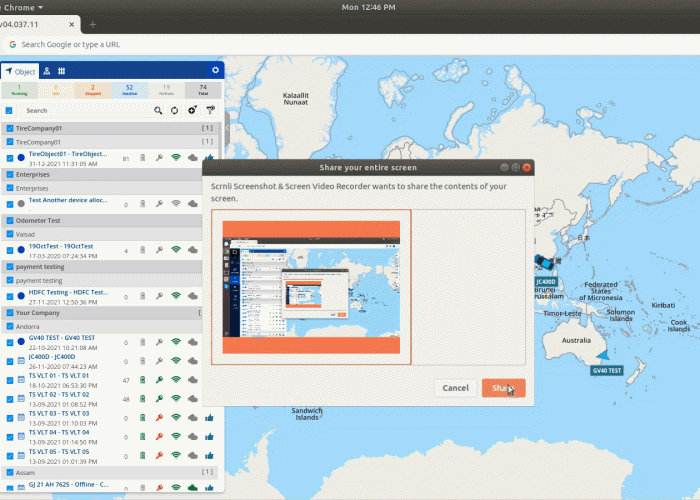This screenshot has width=700, height=500.
Task: Click the search magnifier icon in the object panel
Action: (158, 111)
